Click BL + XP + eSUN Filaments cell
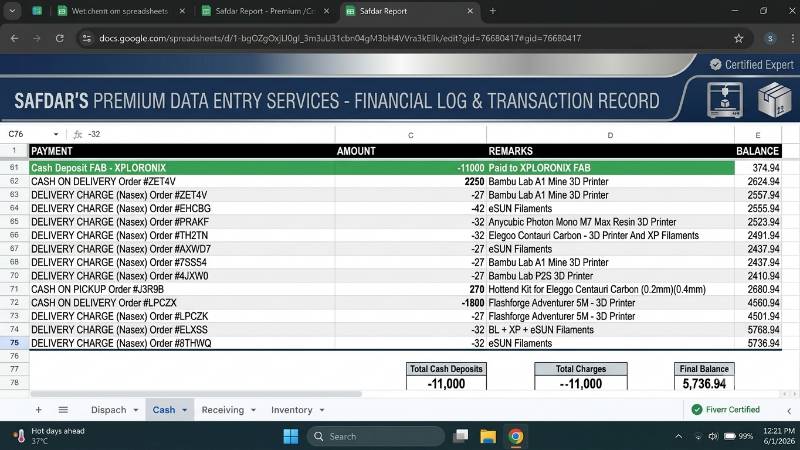Screen dimensions: 800x450 [x=610, y=330]
